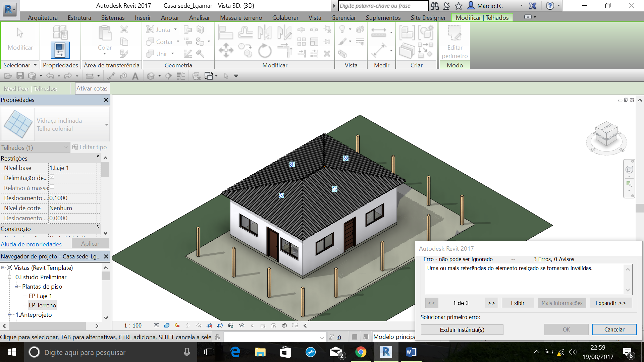Click the keyword search input field
The image size is (644, 362).
(x=383, y=6)
